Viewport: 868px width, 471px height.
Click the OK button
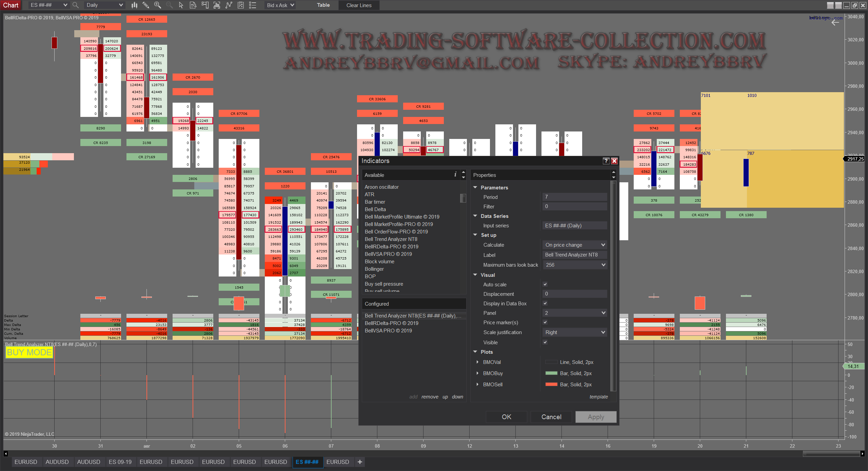(x=506, y=417)
